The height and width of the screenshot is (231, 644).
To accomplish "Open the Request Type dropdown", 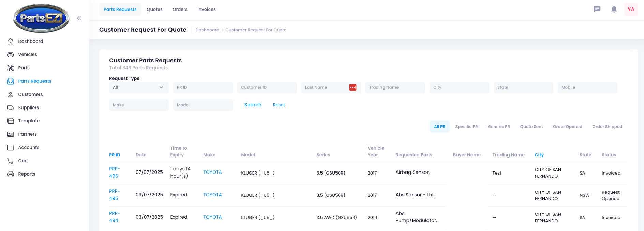I will pos(138,87).
